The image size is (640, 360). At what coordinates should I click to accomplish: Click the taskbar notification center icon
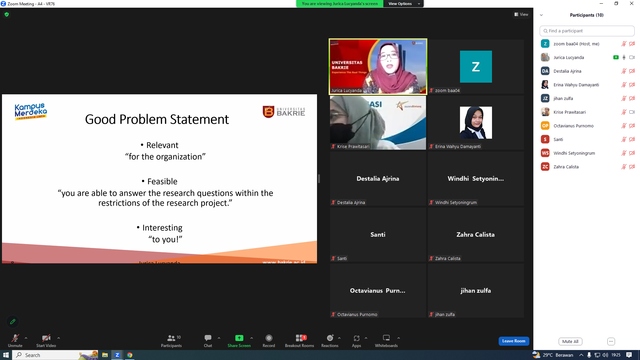(629, 355)
